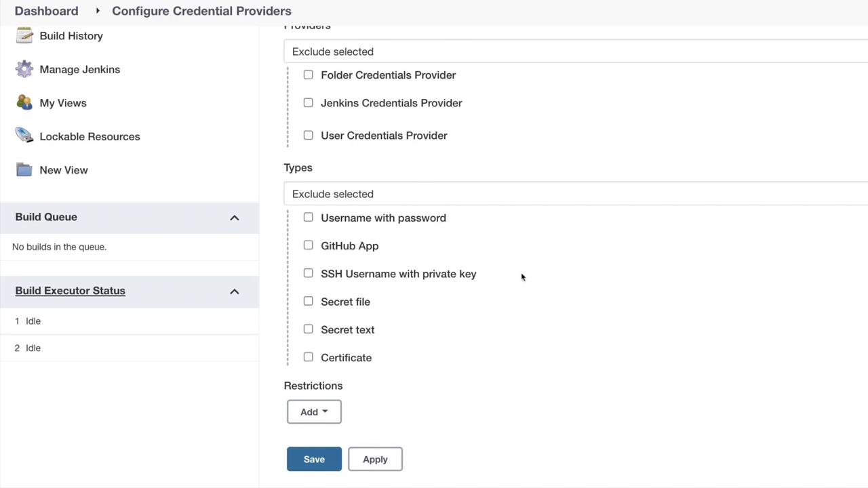Click the New View folder icon
868x488 pixels.
click(24, 169)
